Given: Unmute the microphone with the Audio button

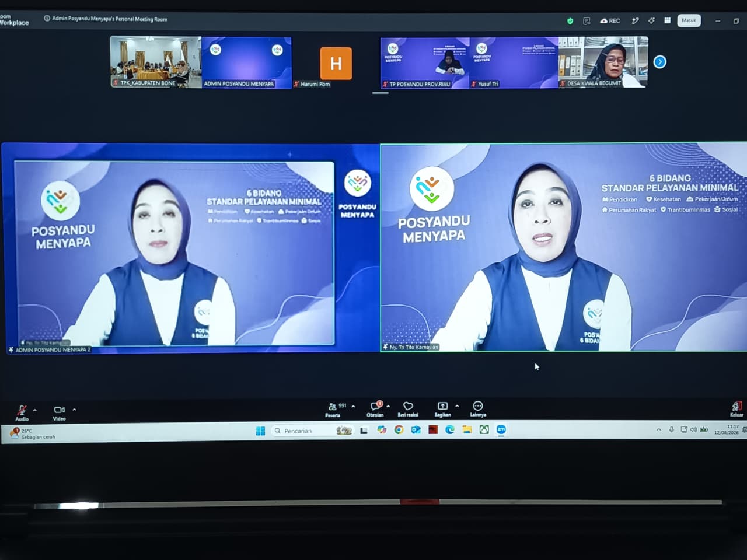Looking at the screenshot, I should pos(22,412).
